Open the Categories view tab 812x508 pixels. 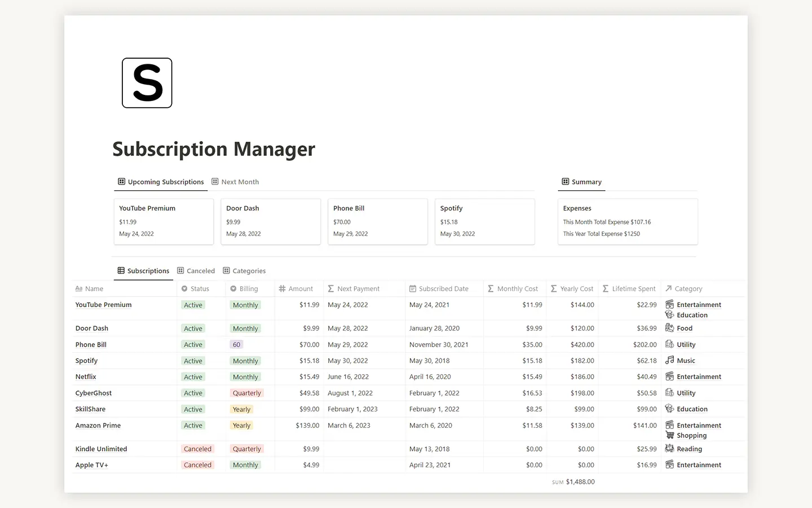(x=244, y=271)
